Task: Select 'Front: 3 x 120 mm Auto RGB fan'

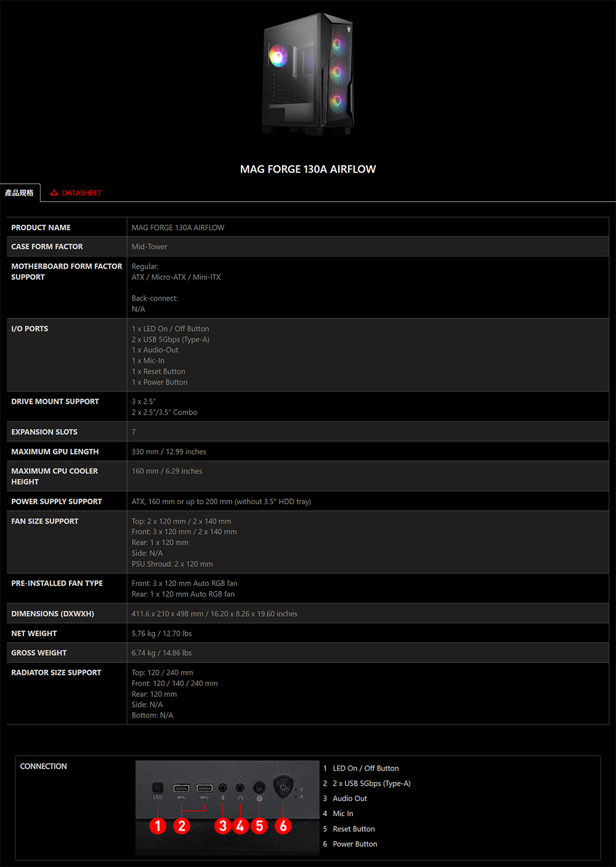Action: 184,583
